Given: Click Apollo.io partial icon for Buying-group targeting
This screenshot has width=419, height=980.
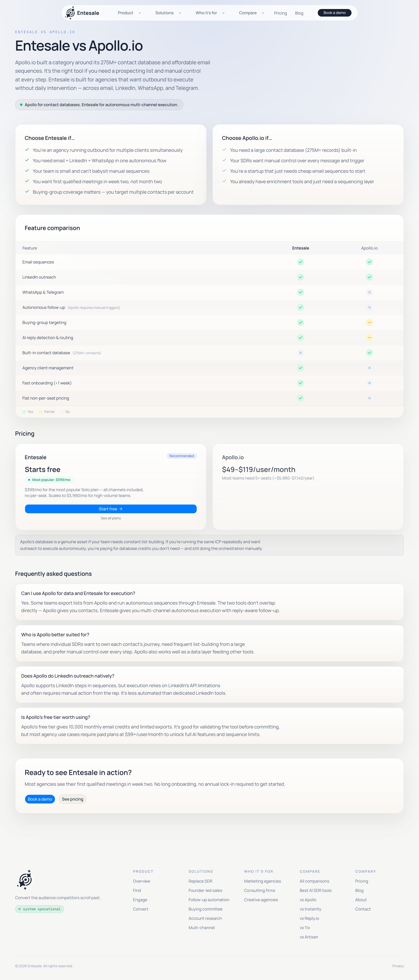Looking at the screenshot, I should (x=369, y=323).
